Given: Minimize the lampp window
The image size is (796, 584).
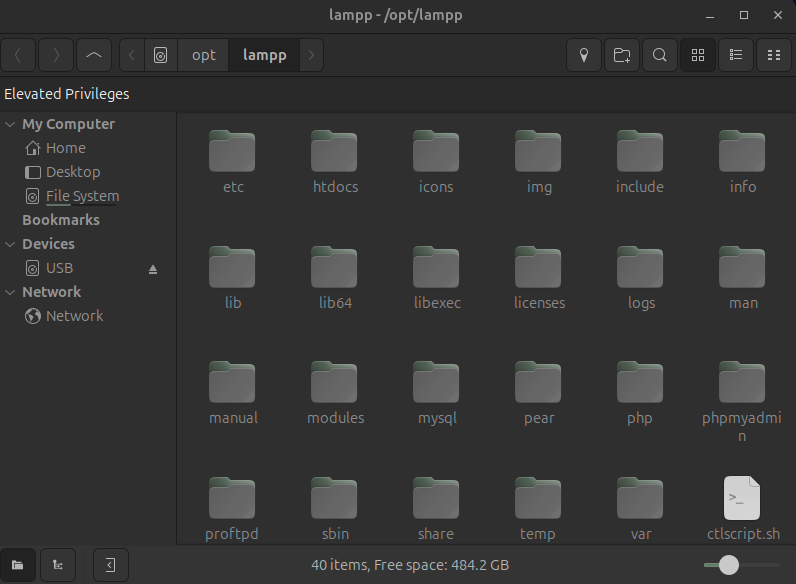Looking at the screenshot, I should pos(710,16).
